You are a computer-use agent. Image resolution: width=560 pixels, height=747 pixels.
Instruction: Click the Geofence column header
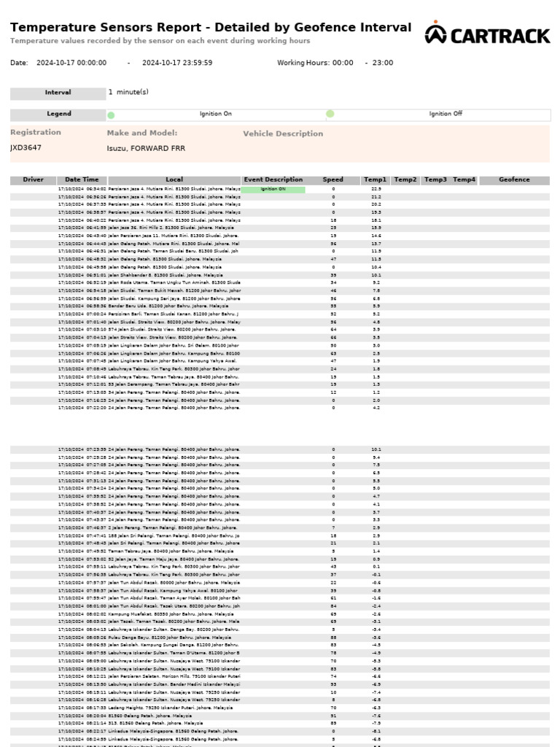(514, 180)
